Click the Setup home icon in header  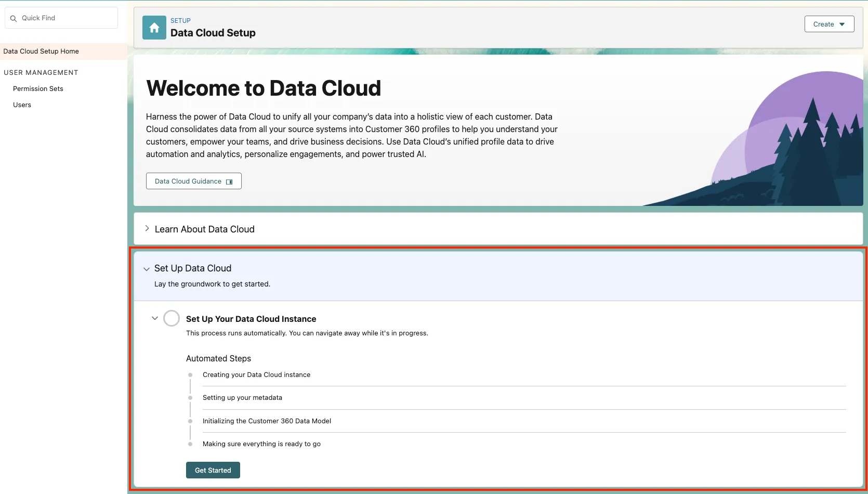click(x=154, y=28)
